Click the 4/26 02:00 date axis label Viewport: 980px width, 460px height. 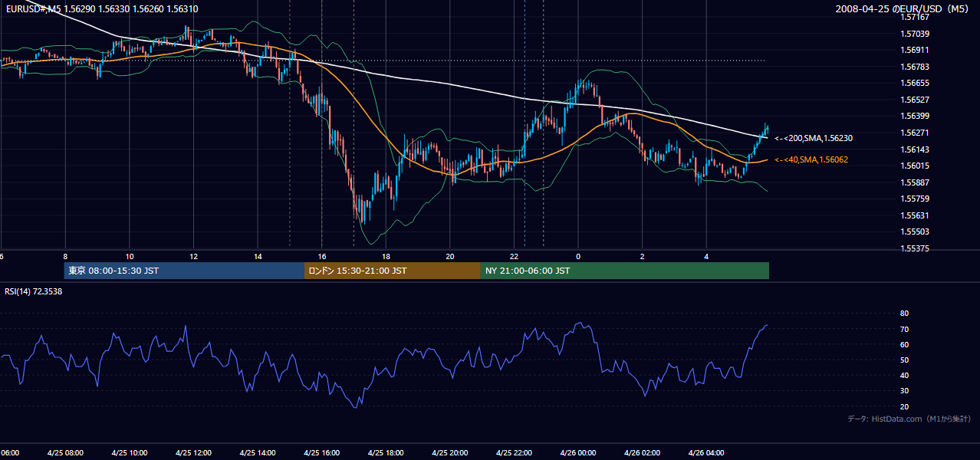(x=642, y=452)
